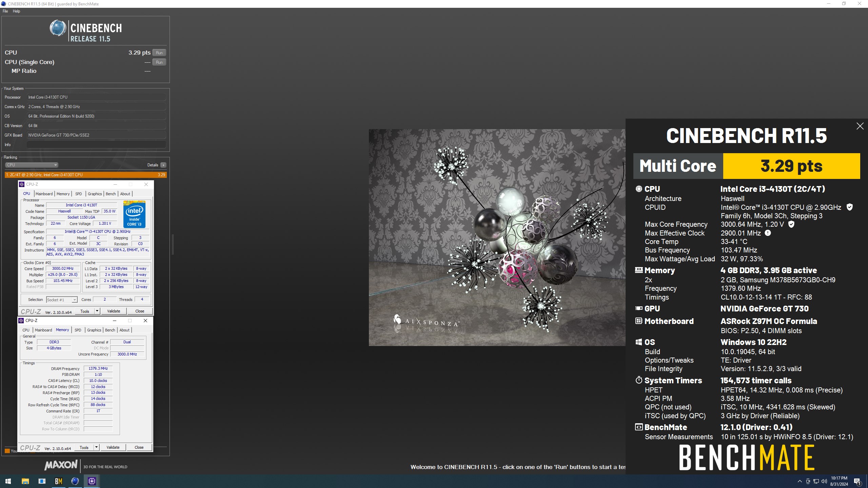This screenshot has height=488, width=868.
Task: Open Memory tab in upper CPU-Z window
Action: (x=63, y=194)
